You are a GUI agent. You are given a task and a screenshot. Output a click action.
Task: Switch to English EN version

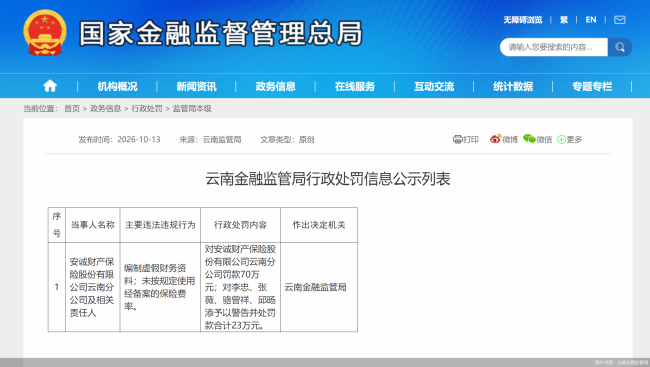pyautogui.click(x=591, y=19)
